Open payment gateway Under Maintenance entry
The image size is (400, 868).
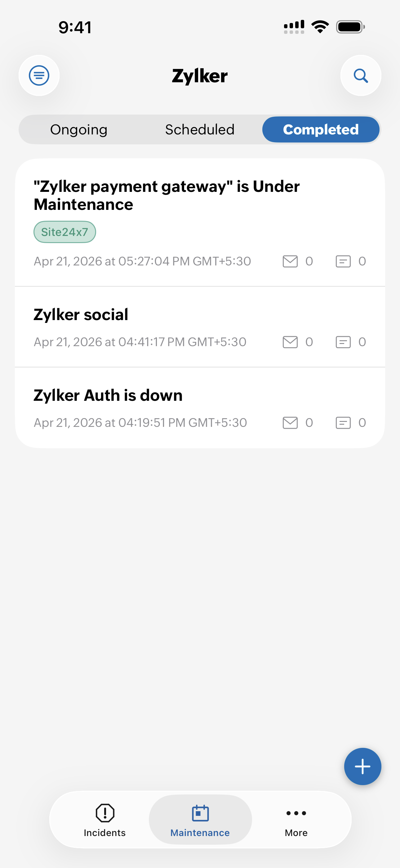[167, 195]
